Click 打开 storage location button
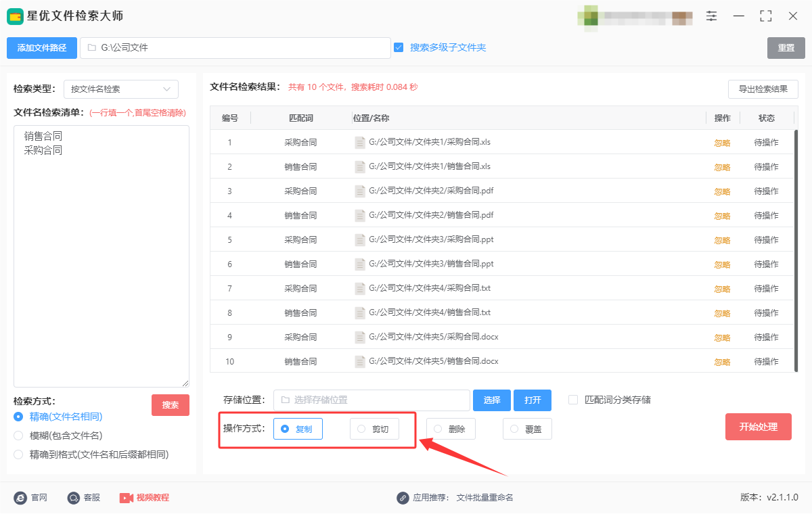The width and height of the screenshot is (812, 514). (533, 400)
